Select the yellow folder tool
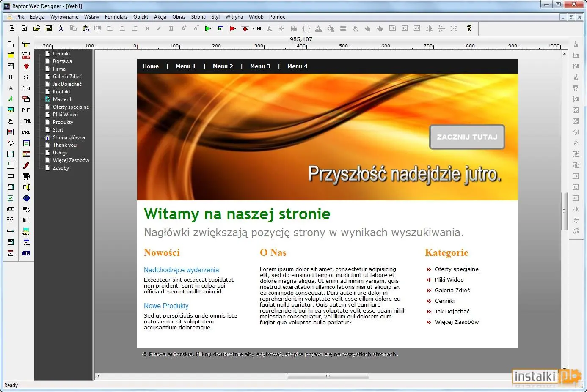This screenshot has height=392, width=587. 11,55
